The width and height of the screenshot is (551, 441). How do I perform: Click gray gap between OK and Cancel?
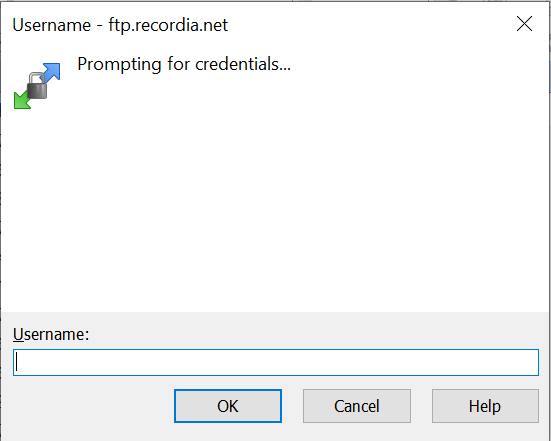292,406
